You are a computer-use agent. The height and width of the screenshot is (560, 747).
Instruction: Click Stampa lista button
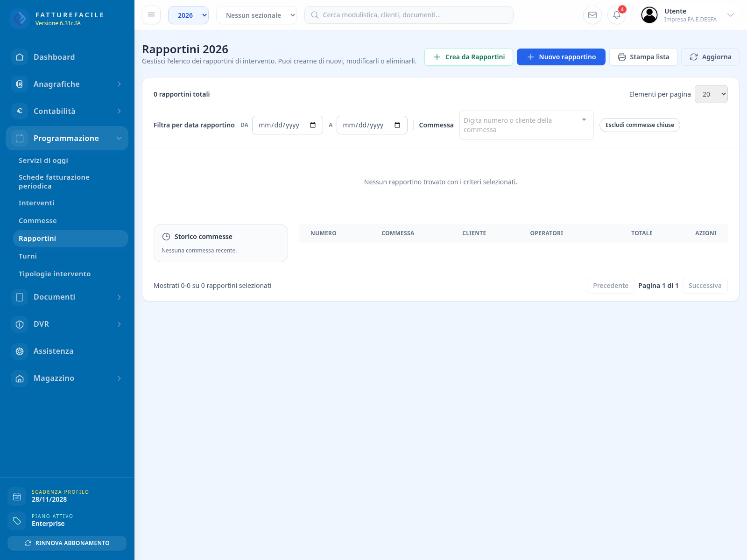point(643,57)
